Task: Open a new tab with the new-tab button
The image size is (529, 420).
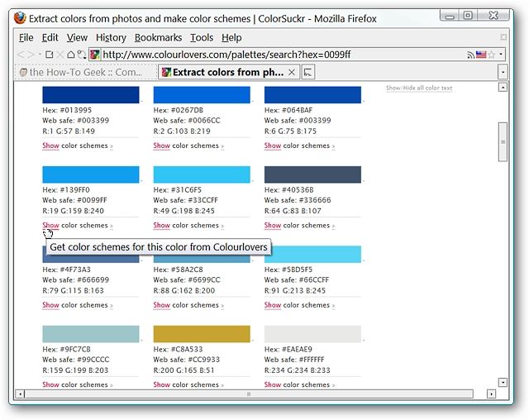Action: click(x=307, y=72)
